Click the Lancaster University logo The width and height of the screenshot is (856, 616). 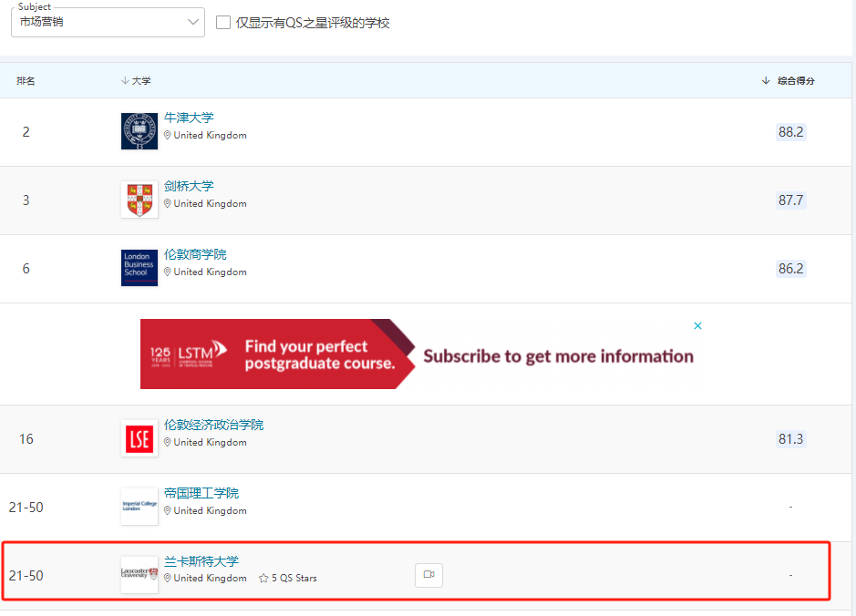[x=139, y=574]
